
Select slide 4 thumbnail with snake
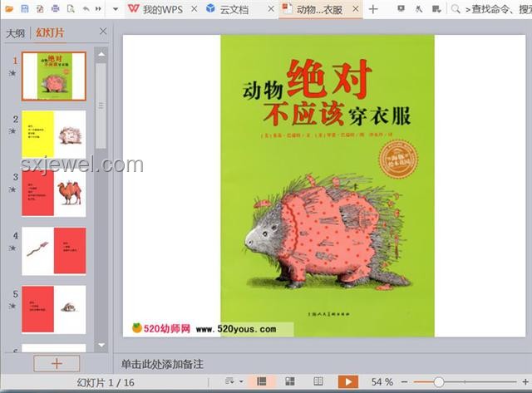(54, 251)
